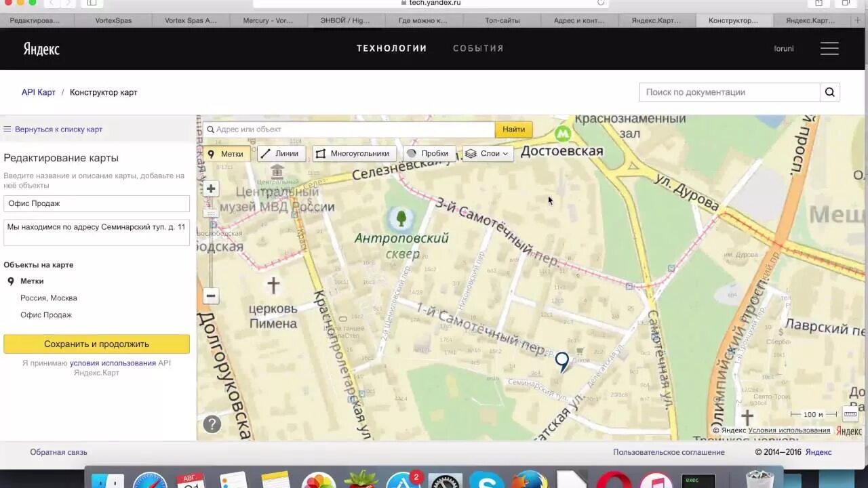The width and height of the screenshot is (868, 488).
Task: Select the Россия, Москва placemark entry
Action: (x=49, y=298)
